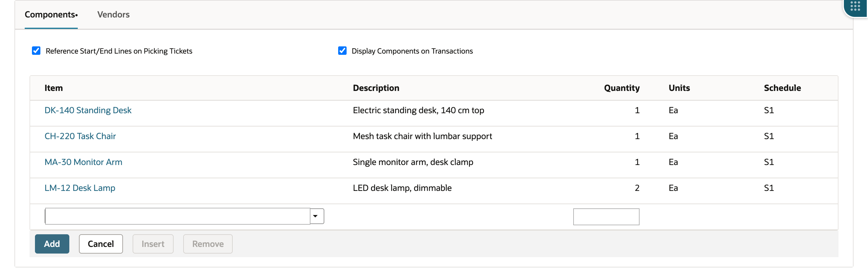Open the app grid launcher icon
This screenshot has width=868, height=268.
pos(855,6)
